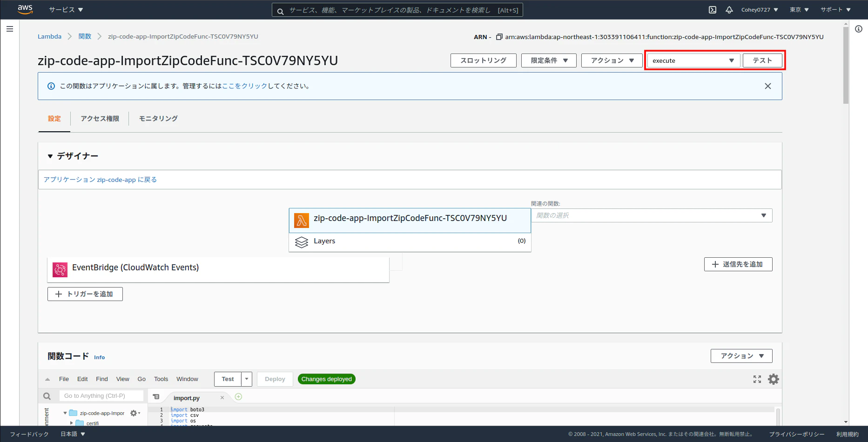Open the サービス services dropdown
Screen dimensions: 868x442
(66, 10)
